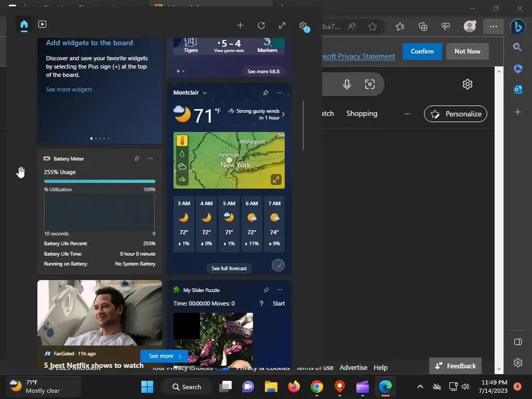Pin the Battery Meter widget
The height and width of the screenshot is (399, 532).
(x=137, y=158)
